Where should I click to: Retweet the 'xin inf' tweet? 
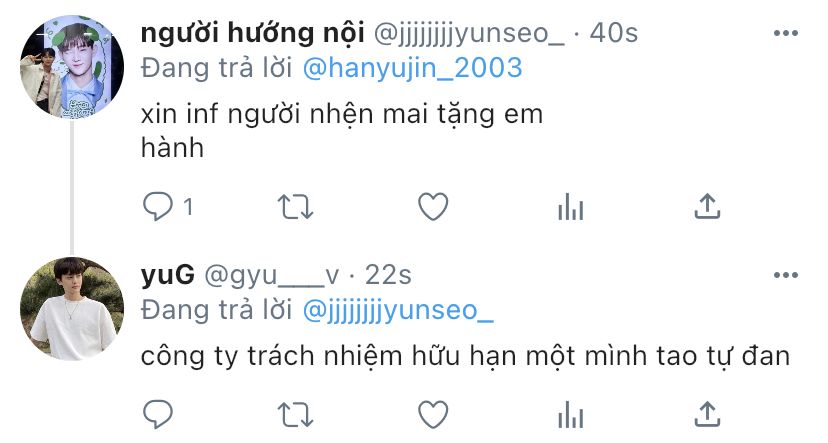(x=296, y=206)
